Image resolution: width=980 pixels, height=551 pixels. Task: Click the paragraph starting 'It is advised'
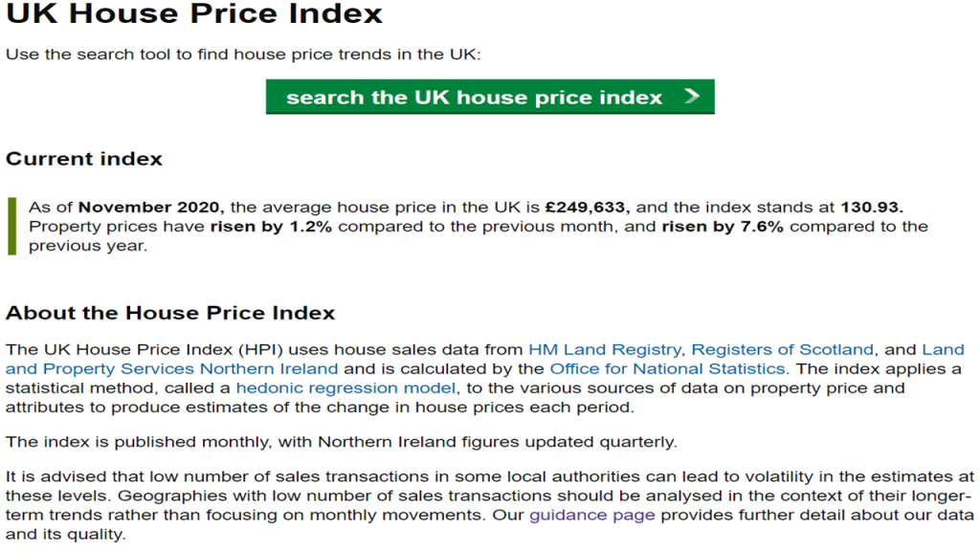[488, 496]
